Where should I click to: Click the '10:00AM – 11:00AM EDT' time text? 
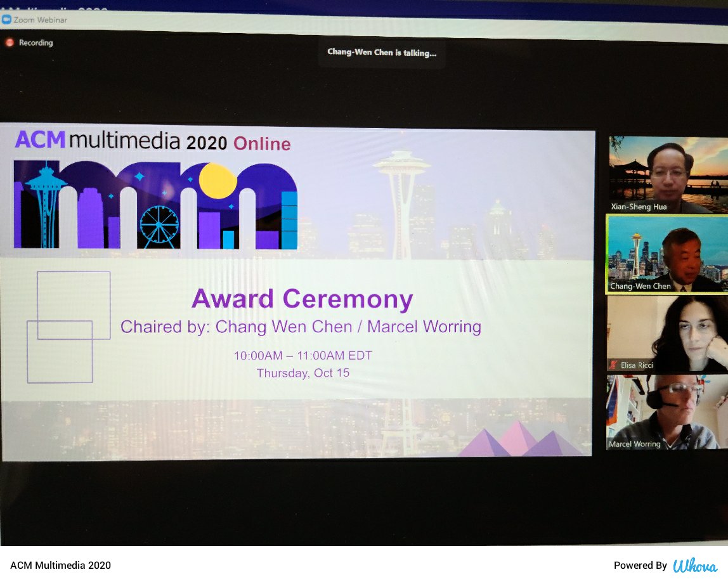tap(302, 356)
